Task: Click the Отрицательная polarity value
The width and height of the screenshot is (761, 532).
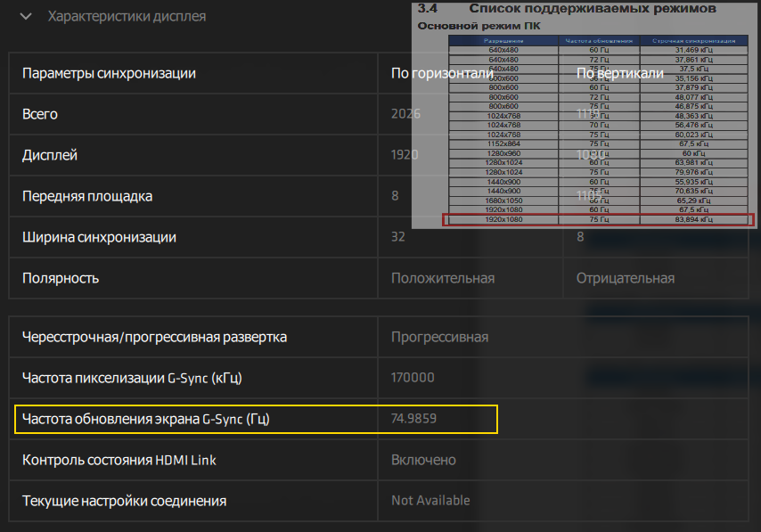Action: (x=626, y=278)
